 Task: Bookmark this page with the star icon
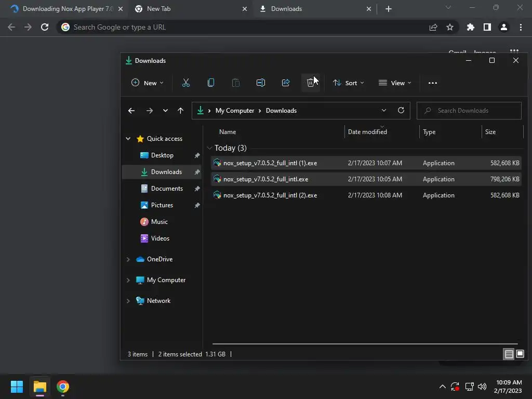449,27
